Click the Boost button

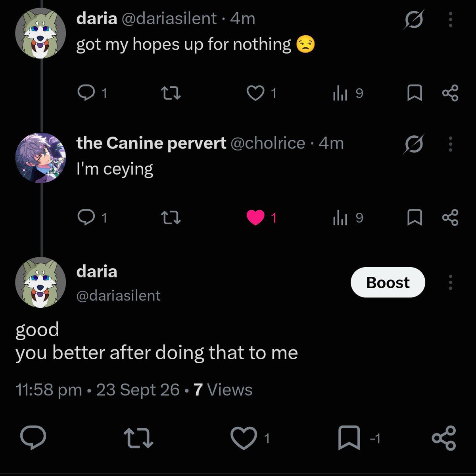(388, 282)
